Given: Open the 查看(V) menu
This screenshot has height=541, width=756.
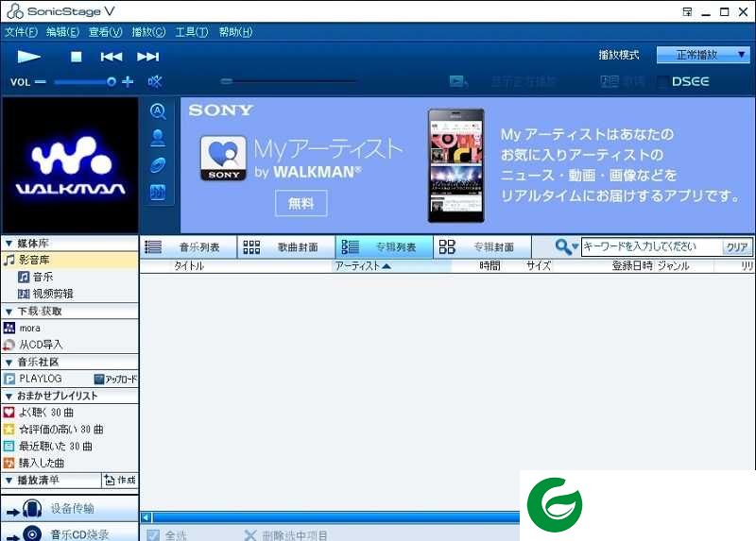Looking at the screenshot, I should tap(105, 32).
